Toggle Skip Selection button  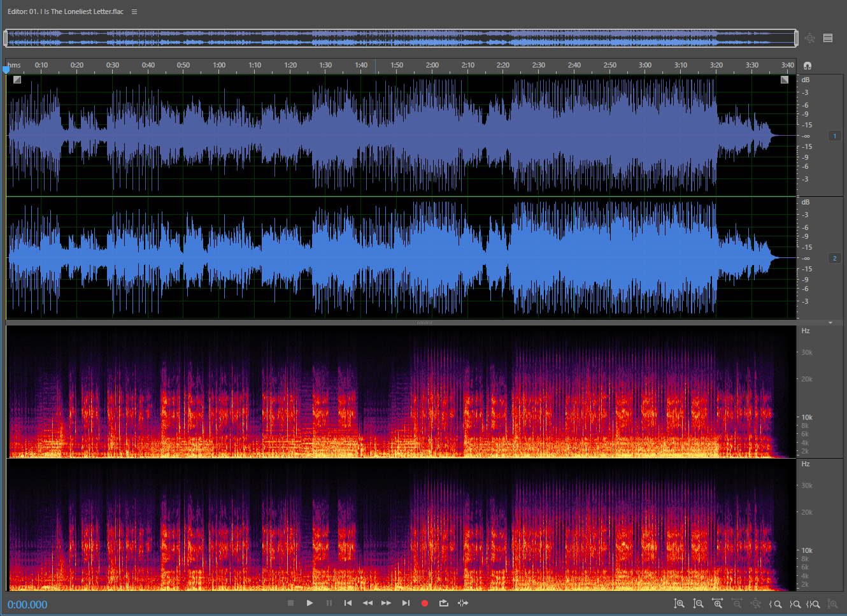[463, 603]
